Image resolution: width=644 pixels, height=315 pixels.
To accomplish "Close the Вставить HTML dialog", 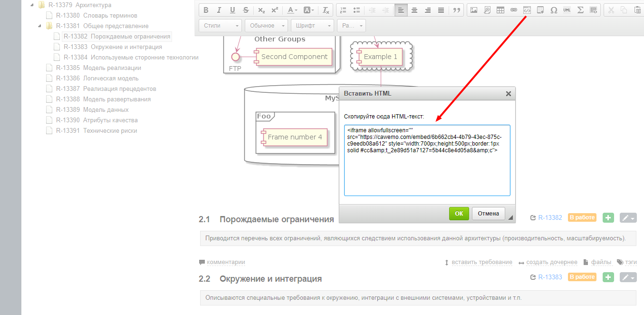I will point(508,94).
